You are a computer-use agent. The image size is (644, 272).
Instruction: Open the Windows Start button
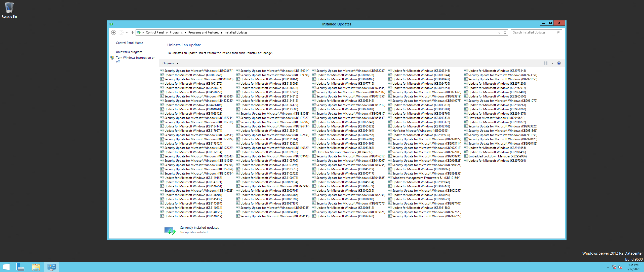click(6, 267)
